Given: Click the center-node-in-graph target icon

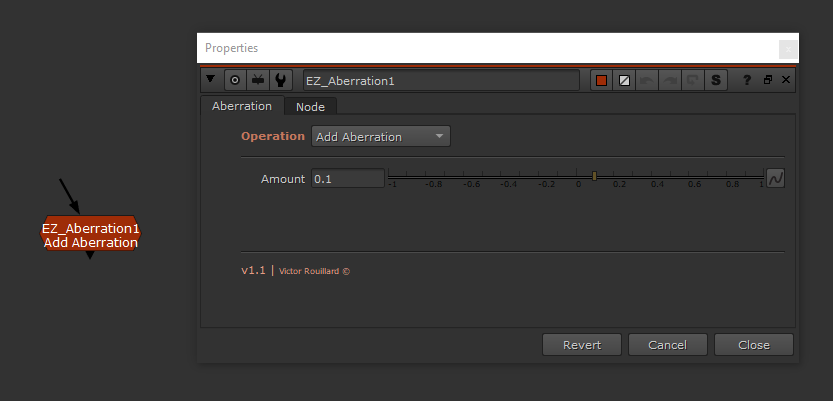Looking at the screenshot, I should tap(235, 81).
